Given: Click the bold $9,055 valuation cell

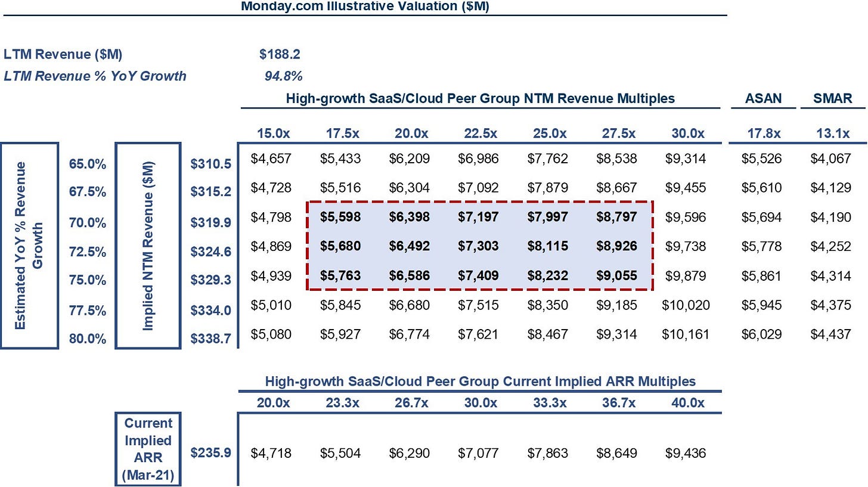Looking at the screenshot, I should pyautogui.click(x=616, y=276).
